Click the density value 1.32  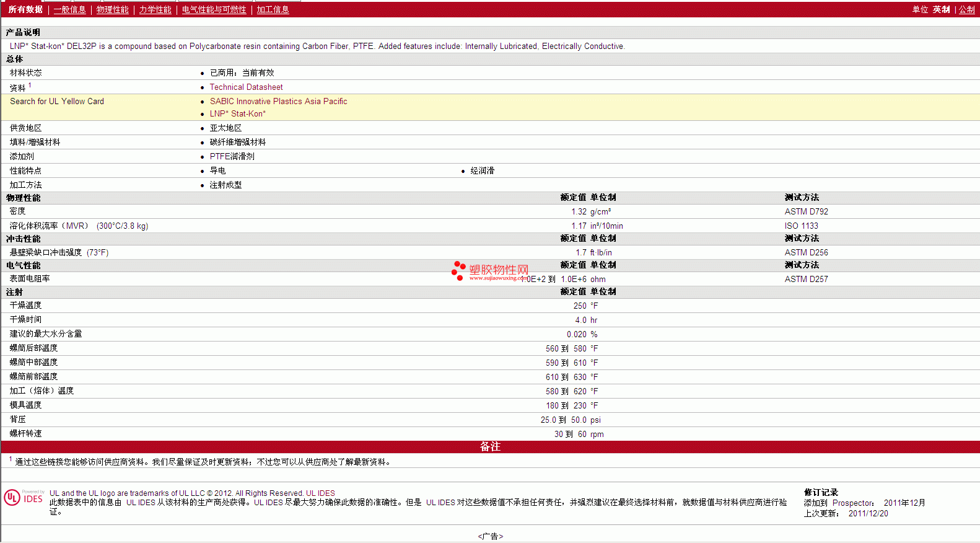point(579,212)
